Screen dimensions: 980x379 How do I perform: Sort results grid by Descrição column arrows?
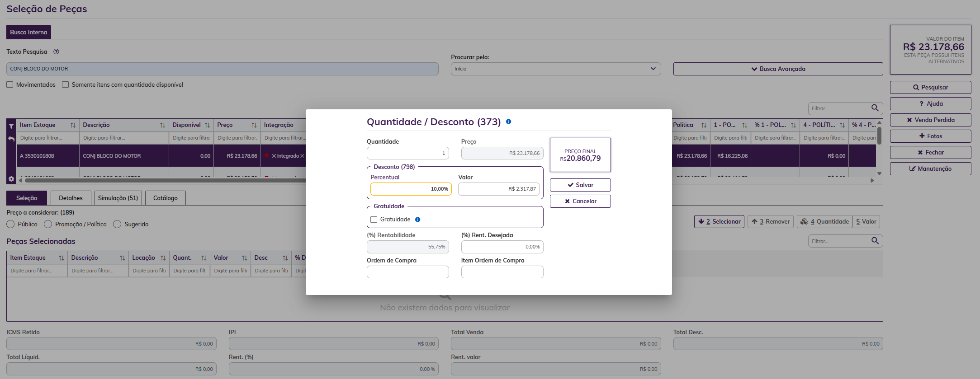coord(162,125)
